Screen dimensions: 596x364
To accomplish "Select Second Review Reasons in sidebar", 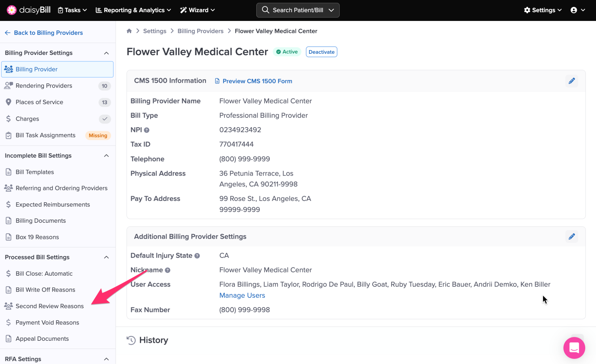I will 49,306.
